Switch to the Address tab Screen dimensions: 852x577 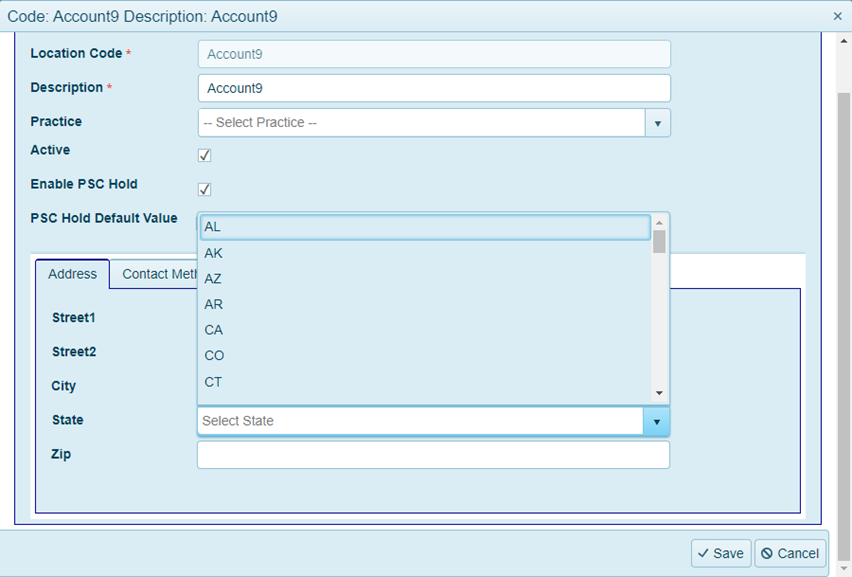pos(73,274)
